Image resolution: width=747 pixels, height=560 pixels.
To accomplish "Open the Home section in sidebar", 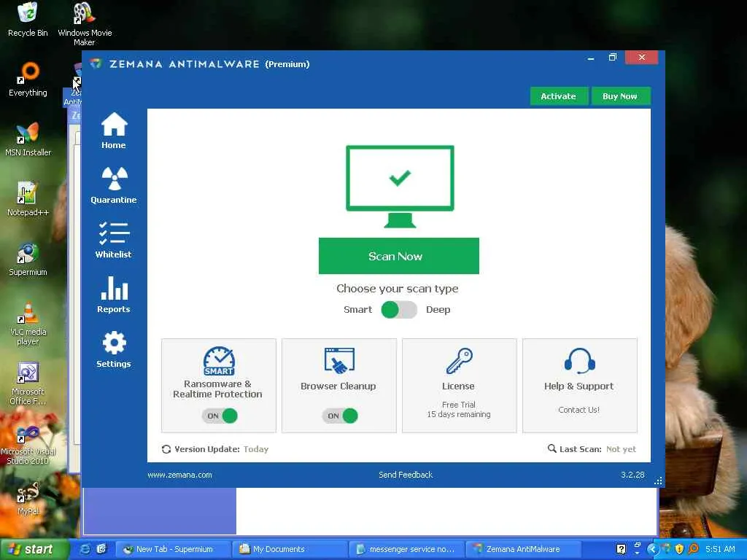I will click(x=114, y=131).
